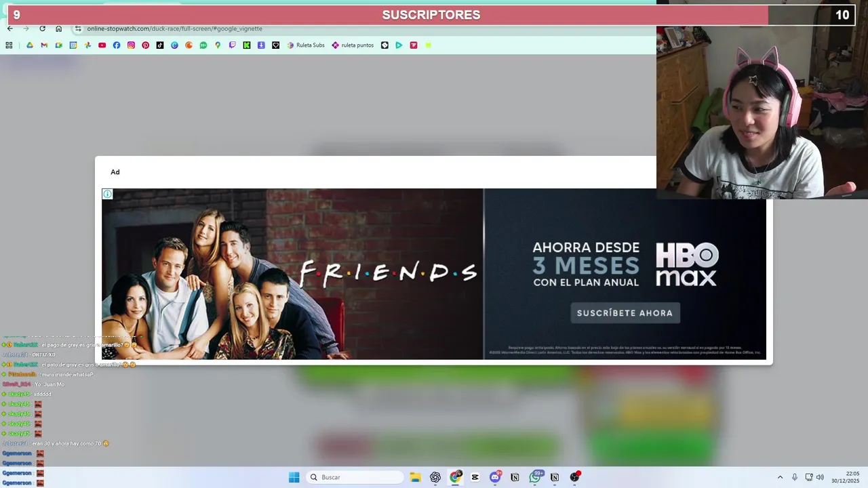Screen dimensions: 868x488
Task: Open site information icon in address bar
Action: point(78,28)
